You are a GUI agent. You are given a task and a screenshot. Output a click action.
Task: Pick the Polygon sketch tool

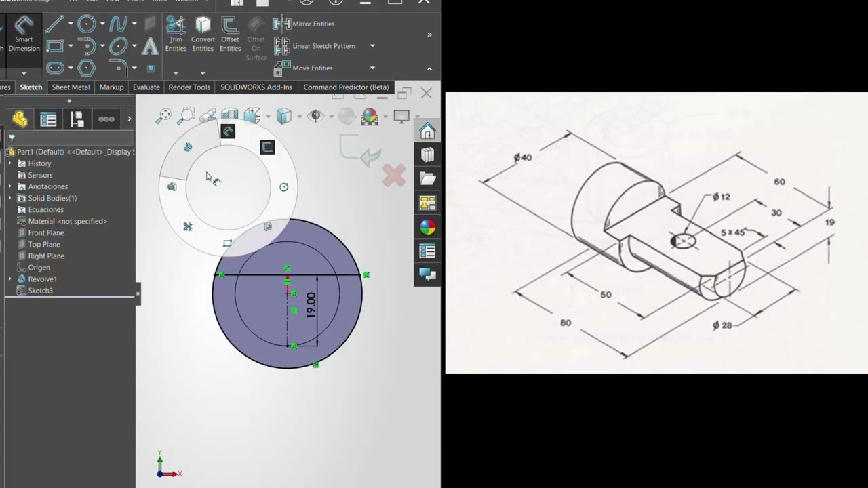87,68
